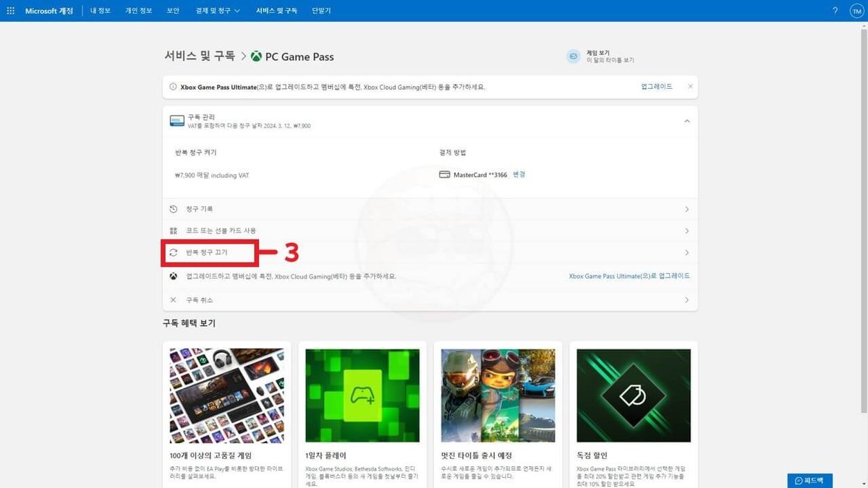The height and width of the screenshot is (488, 868).
Task: Click 게임 보기 link text
Action: click(x=598, y=53)
